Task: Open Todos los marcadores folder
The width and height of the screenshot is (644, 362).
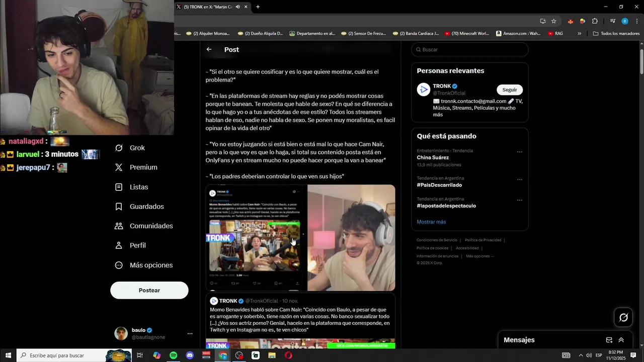Action: (x=616, y=34)
